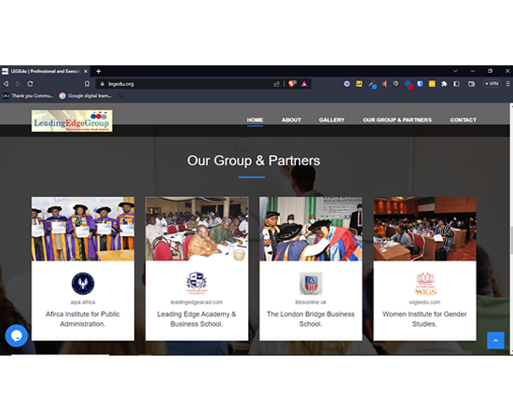Open the extensions puzzle icon
The image size is (513, 420).
(444, 84)
